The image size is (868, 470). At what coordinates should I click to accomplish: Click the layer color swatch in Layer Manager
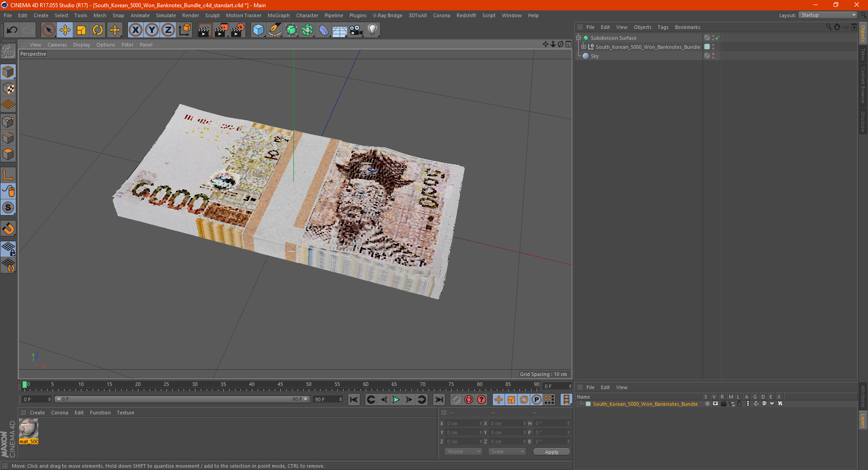point(588,404)
